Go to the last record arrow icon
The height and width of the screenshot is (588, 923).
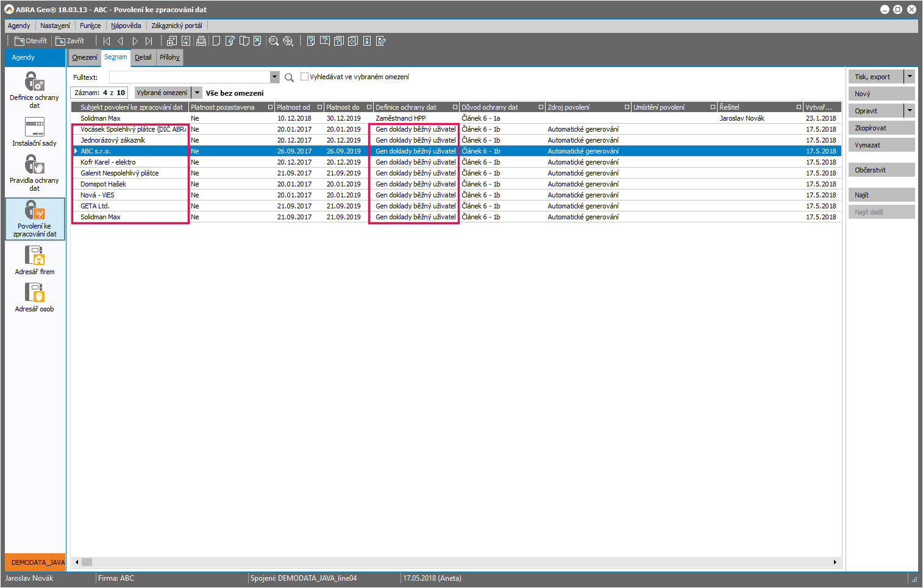tap(149, 41)
